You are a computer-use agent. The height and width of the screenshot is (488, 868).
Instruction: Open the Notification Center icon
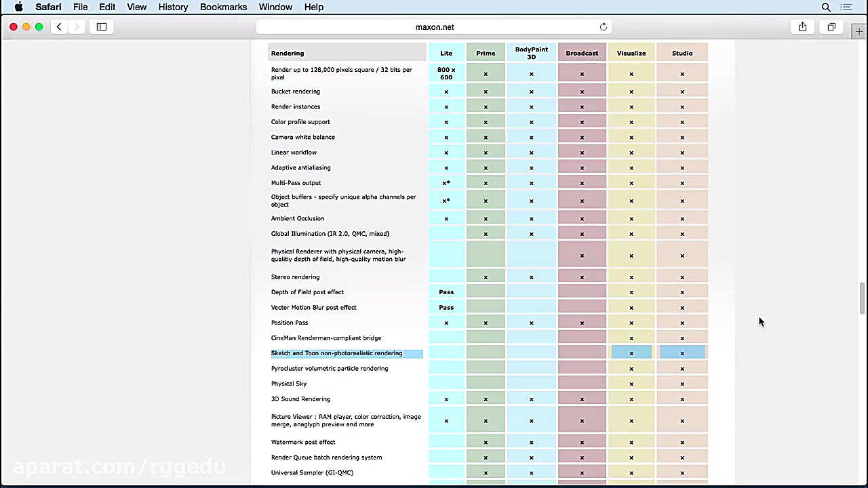tap(846, 7)
